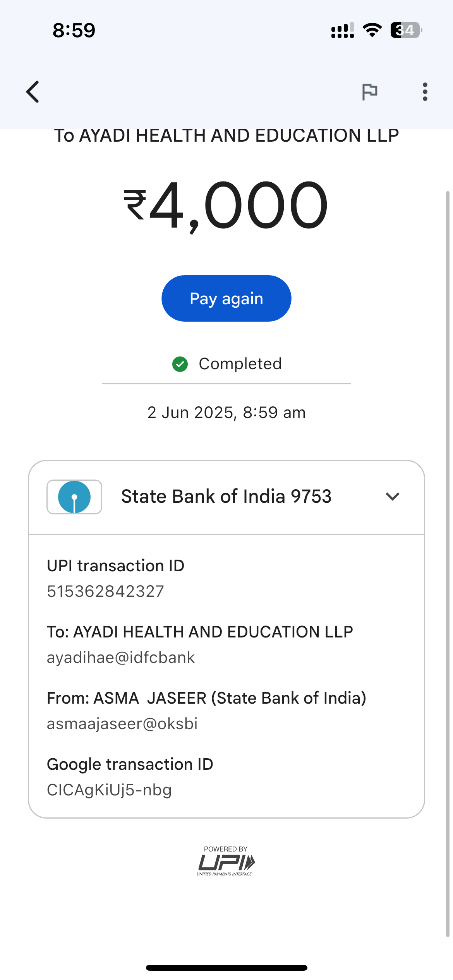Tap the 8:59 clock in status bar
The image size is (453, 980).
tap(74, 30)
